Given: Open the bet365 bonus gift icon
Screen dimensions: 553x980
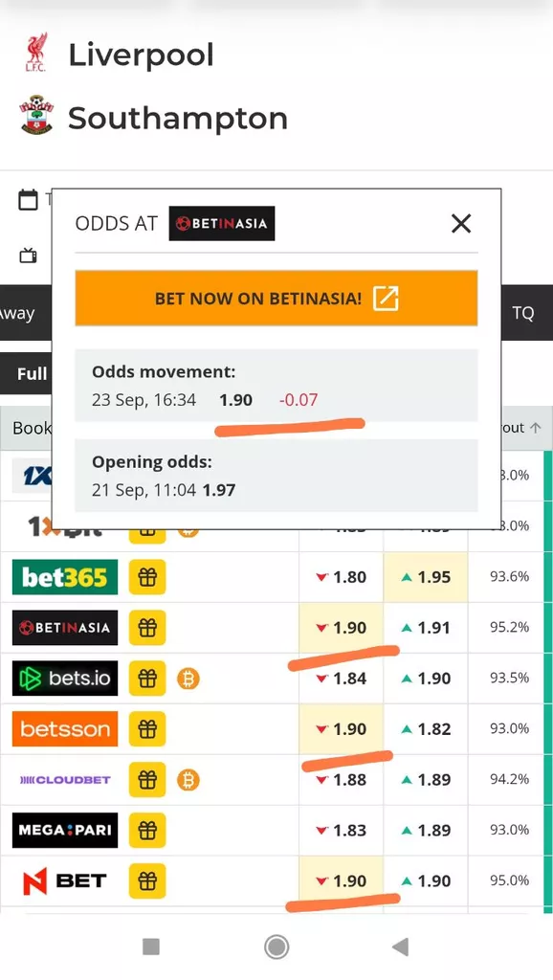Looking at the screenshot, I should tap(147, 577).
